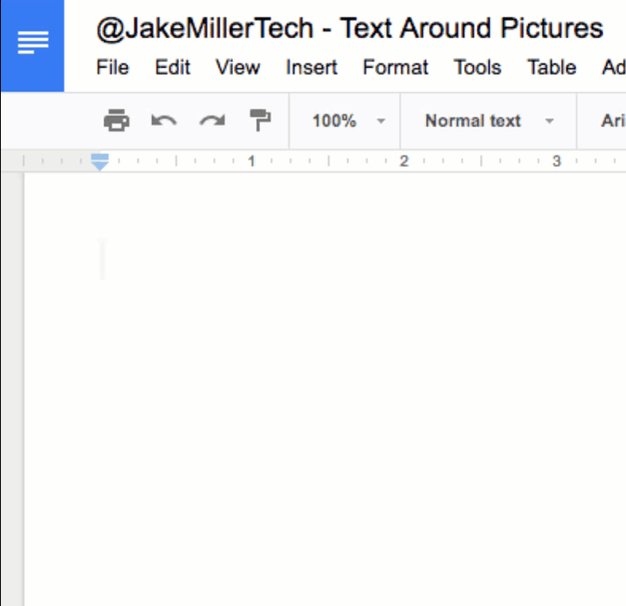Screen dimensions: 626x606
Task: Open the View menu
Action: [238, 67]
